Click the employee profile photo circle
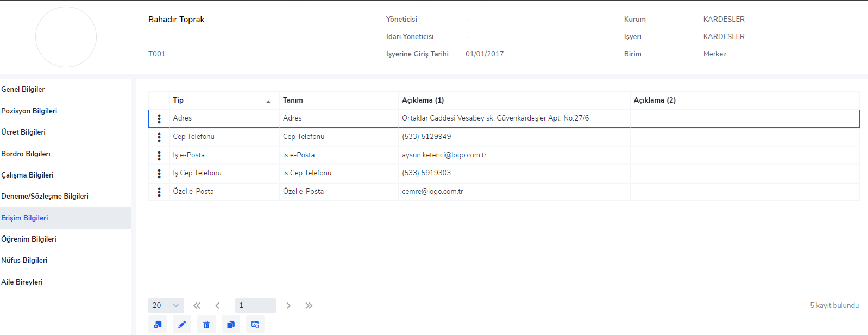The width and height of the screenshot is (868, 335). click(x=66, y=37)
